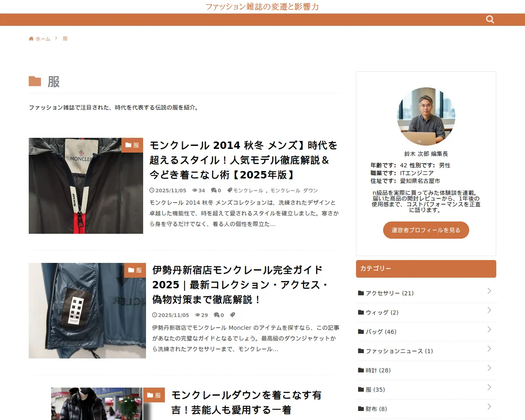Open the モンクレール 2014 秋冬 メンズ article title
The image size is (525, 420).
tap(244, 160)
